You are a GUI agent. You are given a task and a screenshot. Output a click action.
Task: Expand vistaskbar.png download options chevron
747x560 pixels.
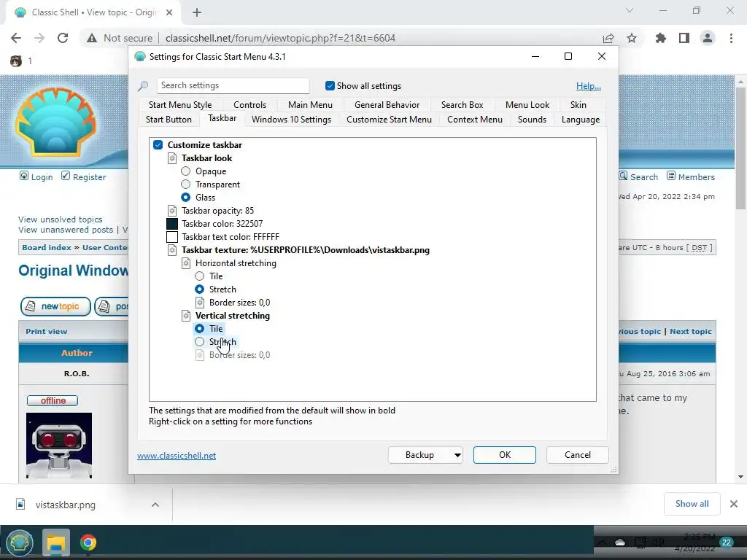(x=155, y=505)
